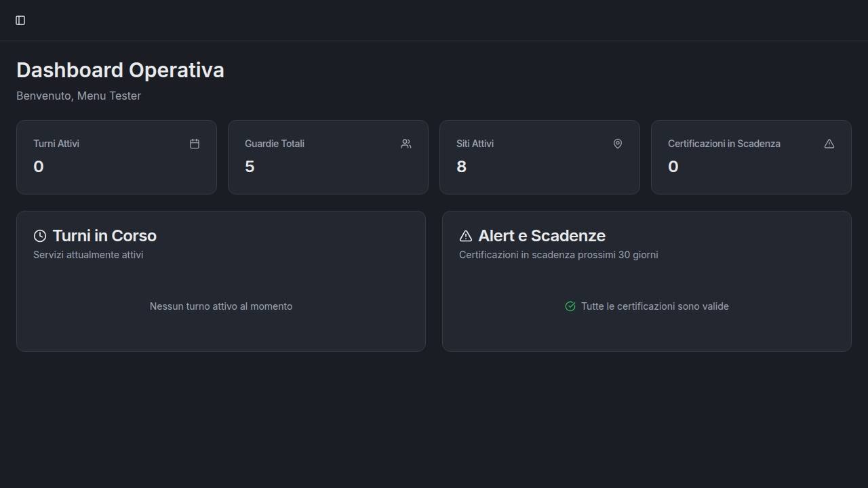Click the Alert e Scadenze heading
Screen dimensions: 868x488
(541, 236)
